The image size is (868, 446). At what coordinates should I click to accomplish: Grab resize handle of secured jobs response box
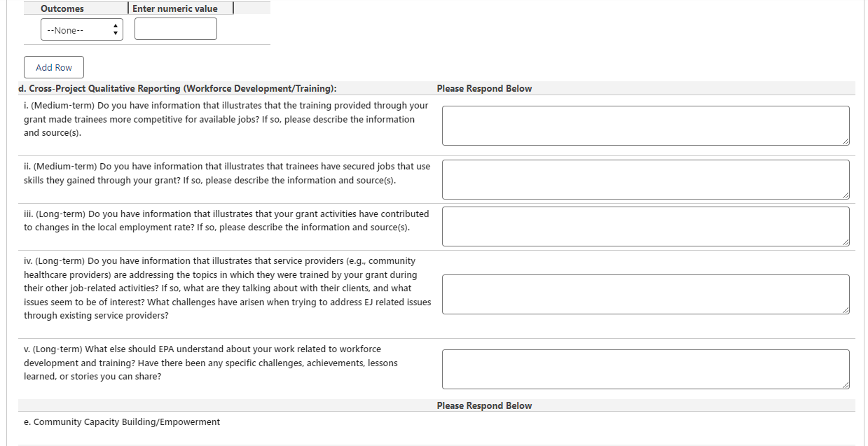846,195
